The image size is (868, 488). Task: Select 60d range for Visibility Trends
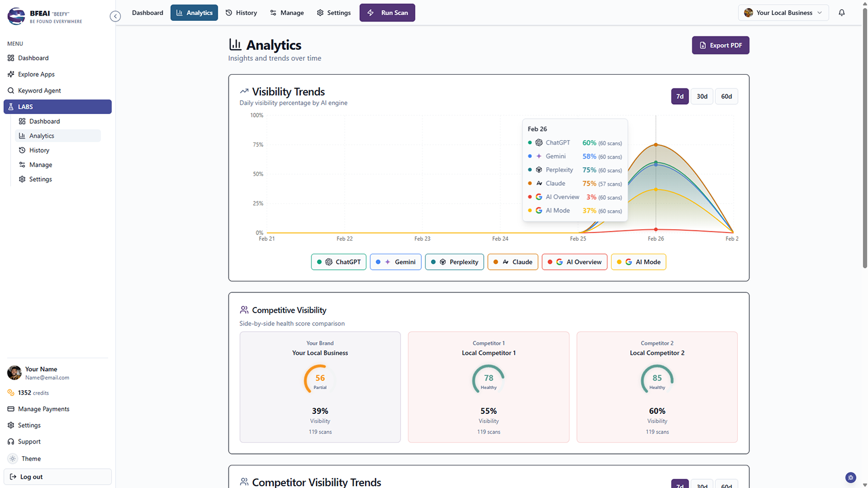tap(726, 96)
